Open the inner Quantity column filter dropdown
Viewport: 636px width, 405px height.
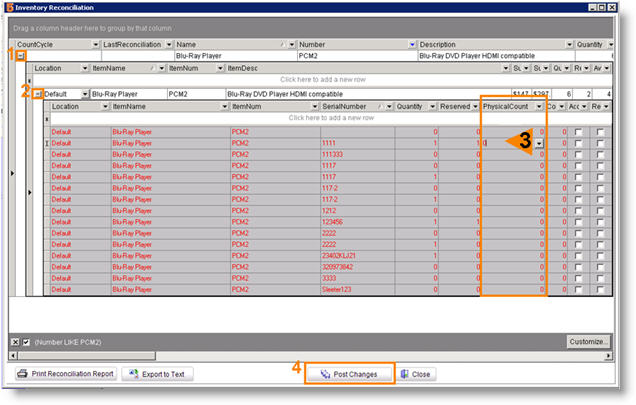[432, 107]
